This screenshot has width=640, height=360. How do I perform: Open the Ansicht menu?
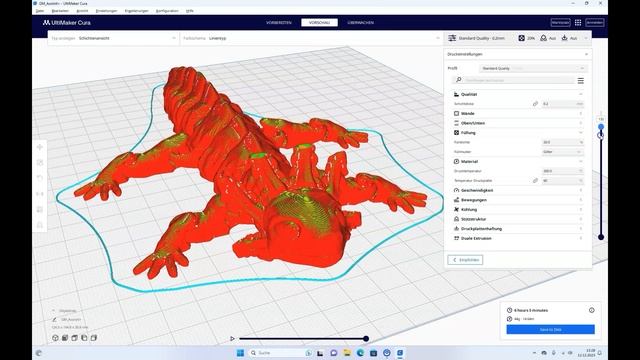(x=82, y=11)
